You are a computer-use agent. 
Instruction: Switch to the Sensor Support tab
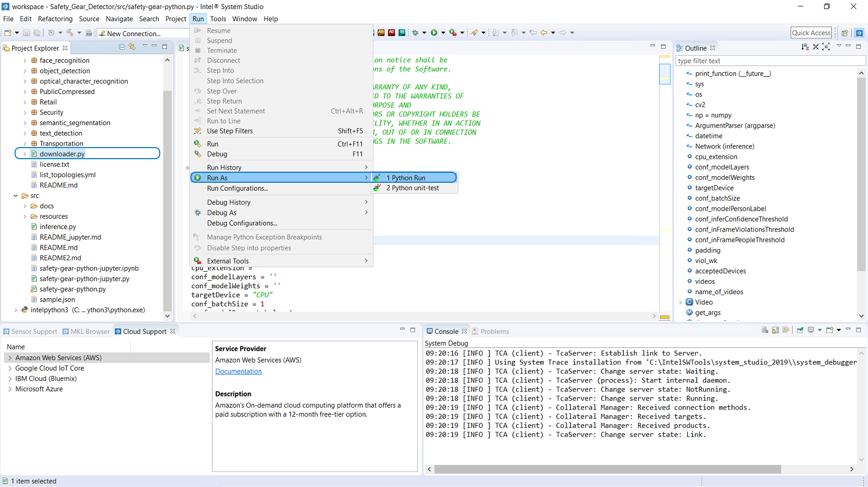(30, 331)
